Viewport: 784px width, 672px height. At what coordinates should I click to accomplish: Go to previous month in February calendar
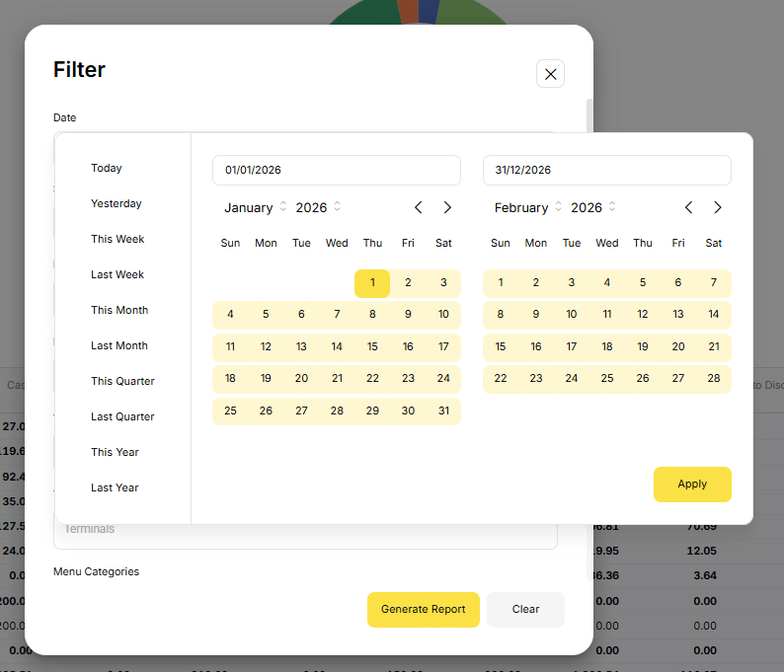(x=688, y=207)
